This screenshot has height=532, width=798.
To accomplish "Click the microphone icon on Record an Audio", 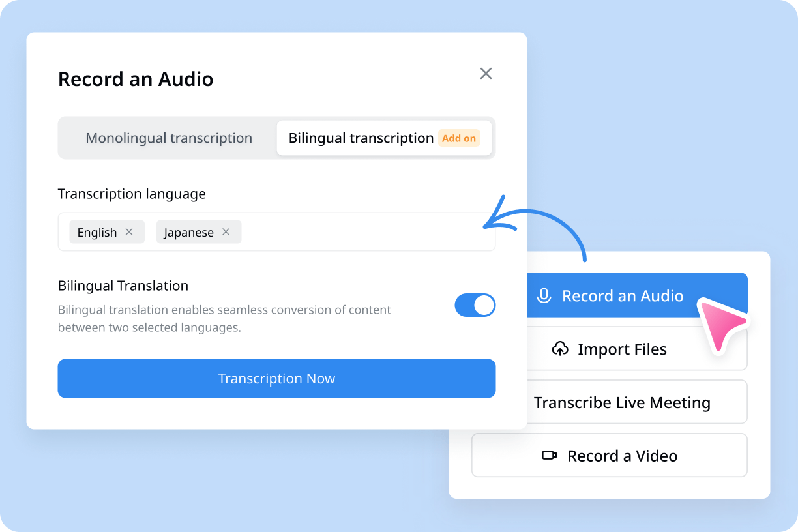I will tap(544, 295).
